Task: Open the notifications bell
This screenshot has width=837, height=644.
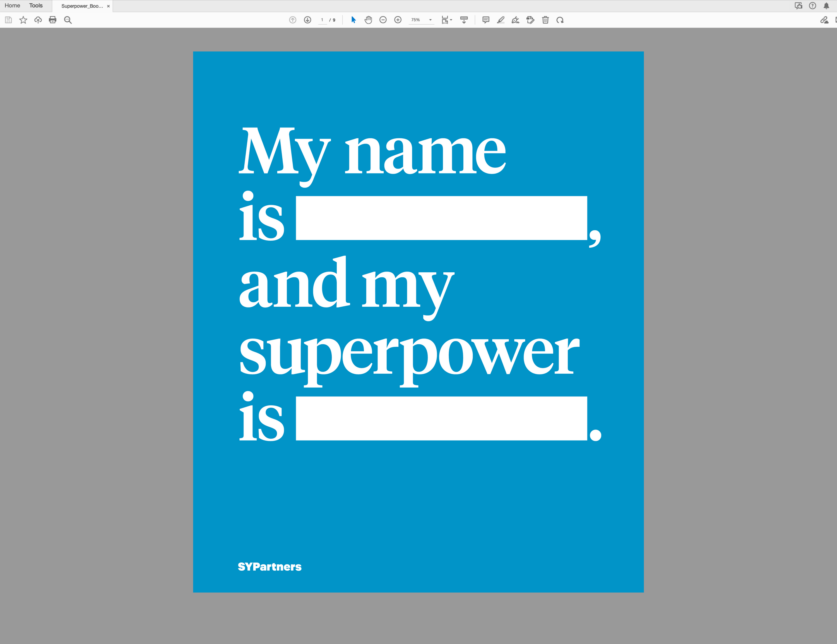Action: [826, 6]
